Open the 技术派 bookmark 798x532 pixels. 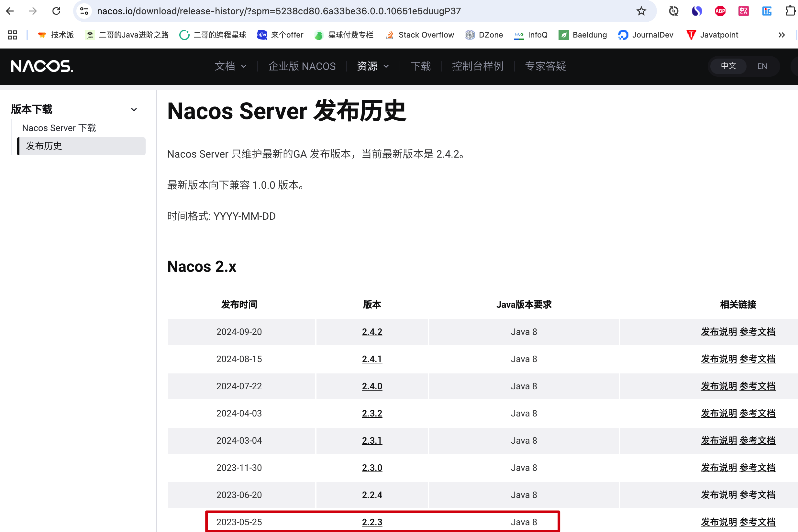tap(56, 35)
